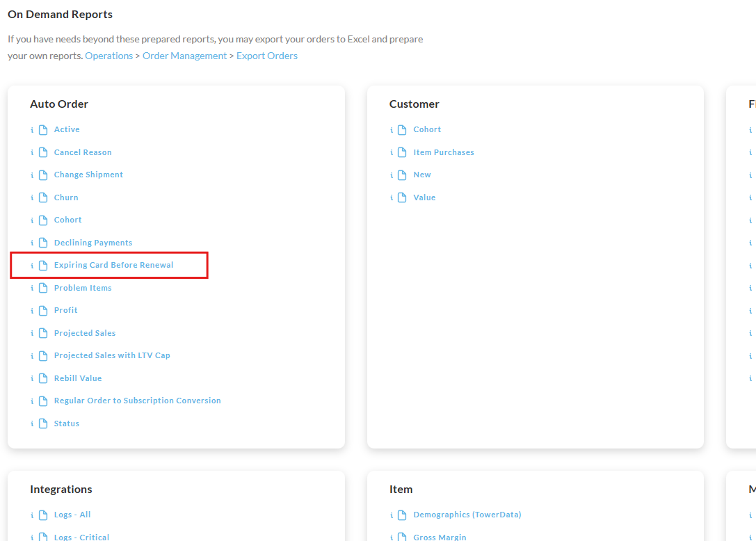Click the document icon beside Item Purchases
The height and width of the screenshot is (541, 756).
tap(402, 152)
